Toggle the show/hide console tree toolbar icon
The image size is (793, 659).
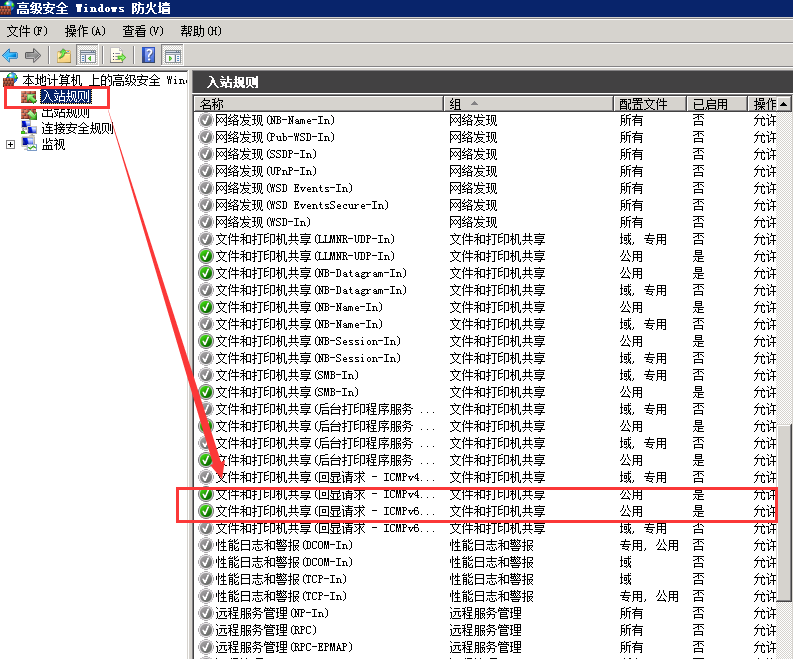[87, 55]
